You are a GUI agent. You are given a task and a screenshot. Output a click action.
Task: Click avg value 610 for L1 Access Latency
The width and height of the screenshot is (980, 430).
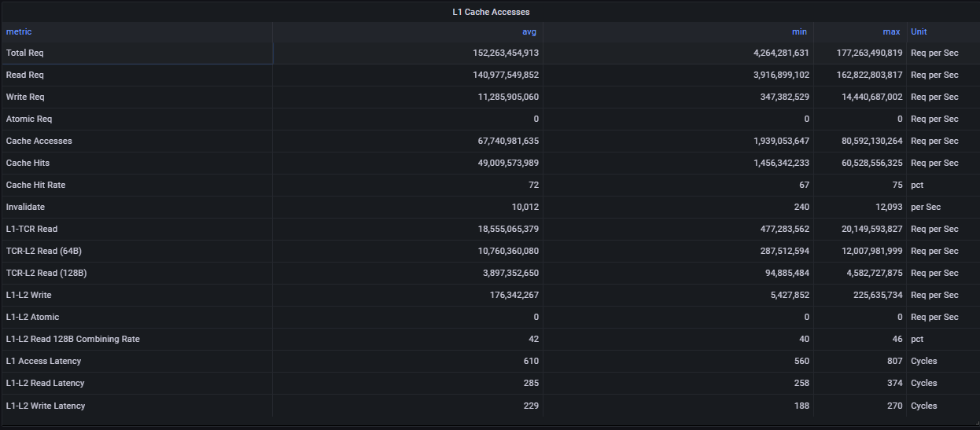click(532, 361)
